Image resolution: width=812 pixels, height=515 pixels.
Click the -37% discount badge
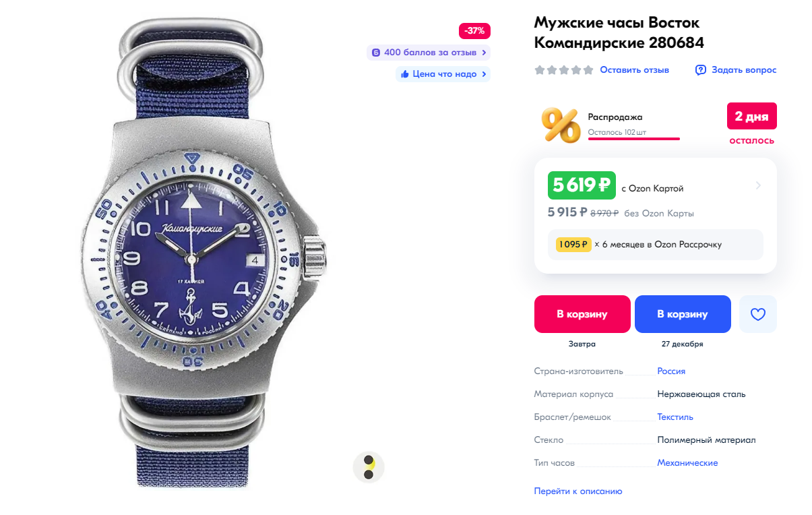(474, 31)
